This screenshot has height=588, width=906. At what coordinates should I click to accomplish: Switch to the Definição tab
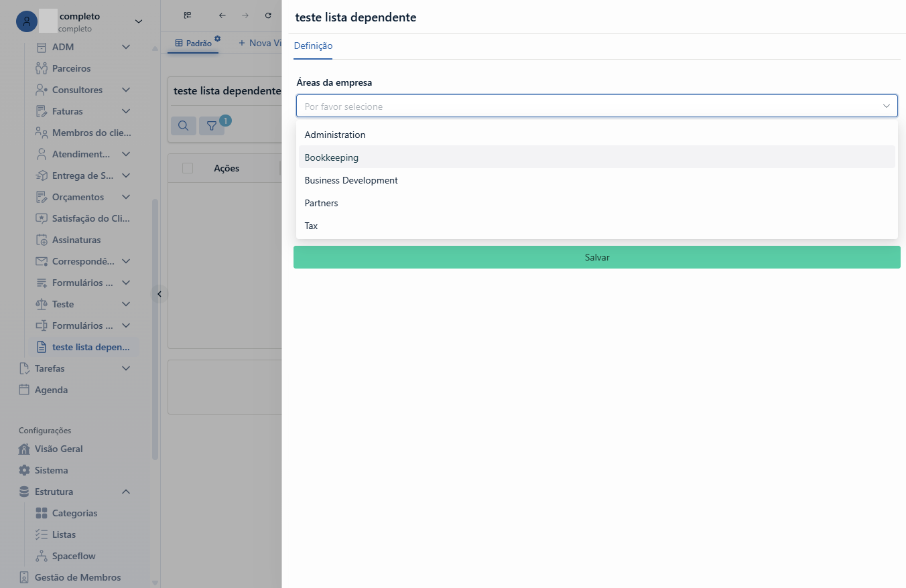coord(313,46)
